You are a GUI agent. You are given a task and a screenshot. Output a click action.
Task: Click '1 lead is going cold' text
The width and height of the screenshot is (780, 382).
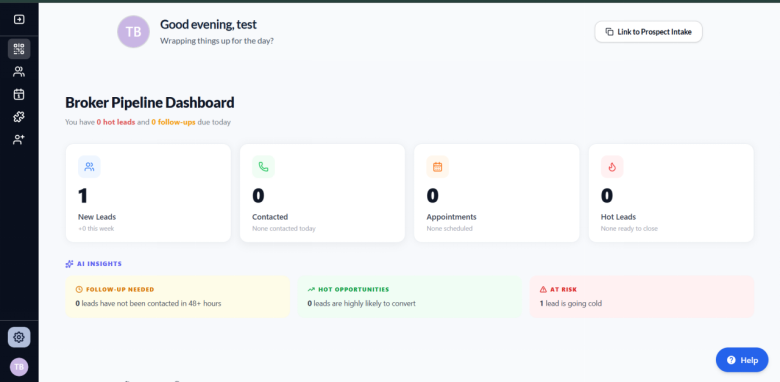[x=571, y=303]
